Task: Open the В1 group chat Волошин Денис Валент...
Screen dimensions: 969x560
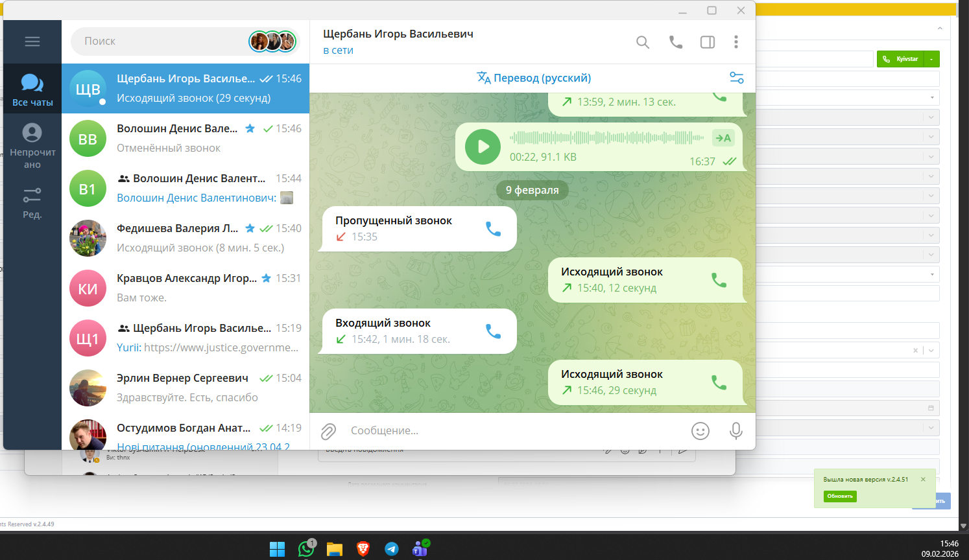Action: click(185, 188)
